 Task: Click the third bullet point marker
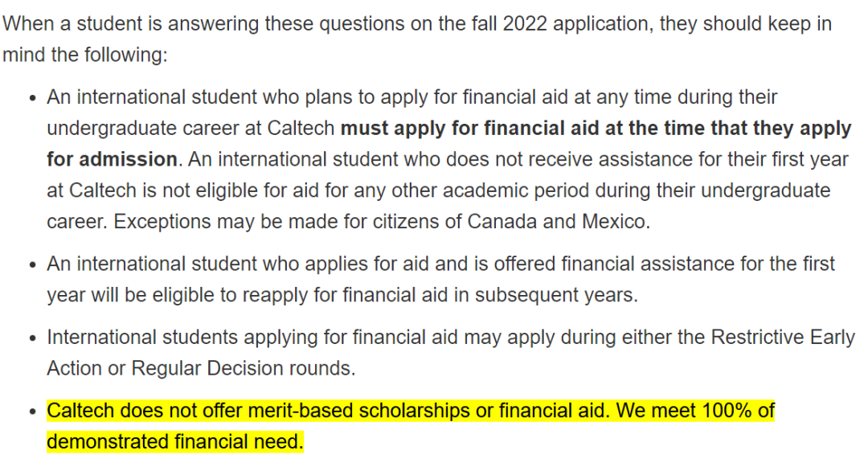33,338
